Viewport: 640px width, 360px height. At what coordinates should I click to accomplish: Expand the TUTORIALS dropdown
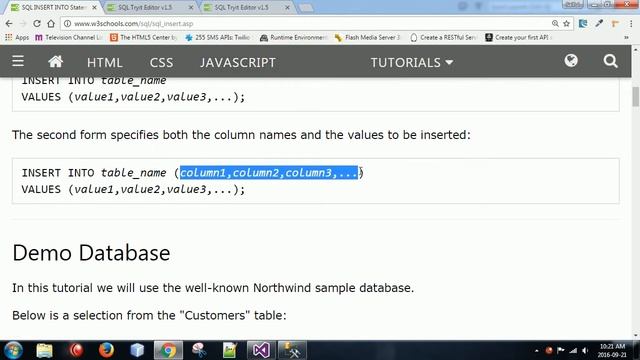click(411, 62)
